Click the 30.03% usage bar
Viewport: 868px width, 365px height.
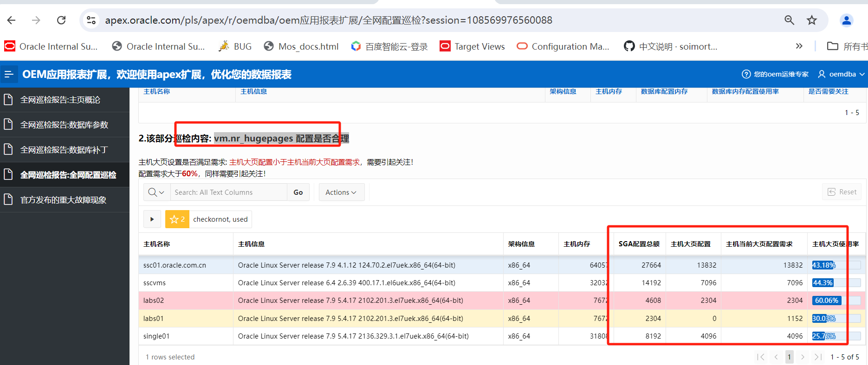pos(836,319)
